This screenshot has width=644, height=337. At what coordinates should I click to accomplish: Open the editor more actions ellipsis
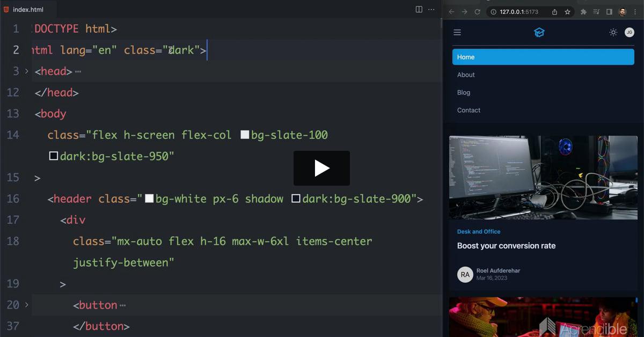[431, 9]
